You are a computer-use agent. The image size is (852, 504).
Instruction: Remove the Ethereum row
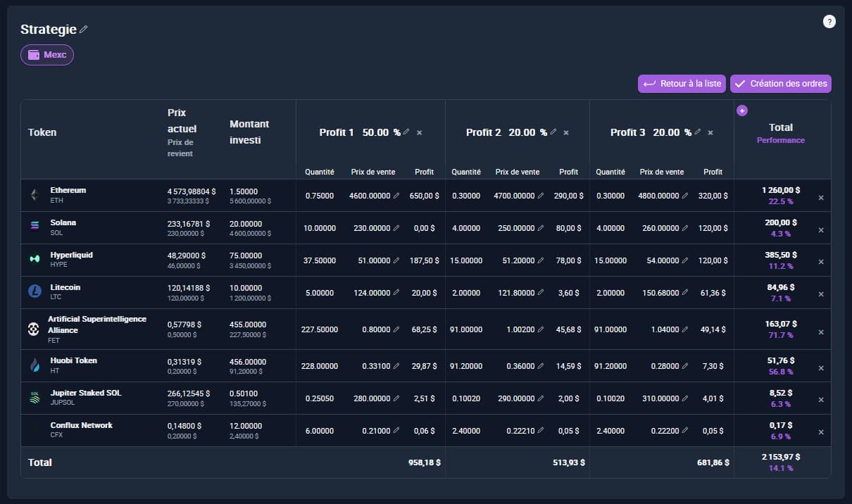821,198
